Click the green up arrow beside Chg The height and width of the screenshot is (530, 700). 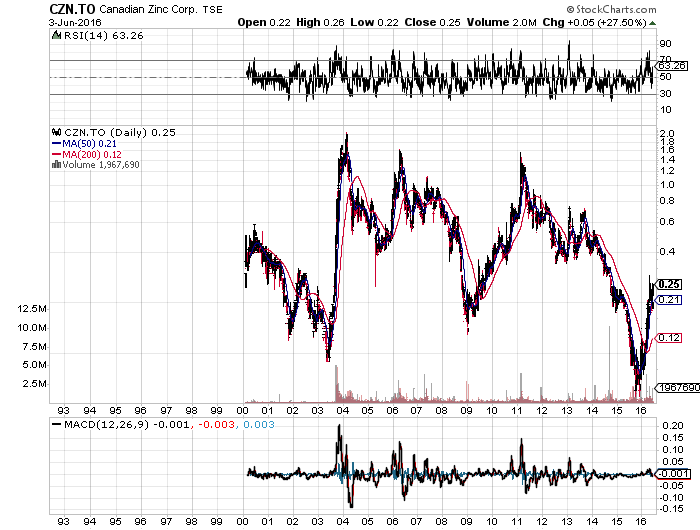[x=651, y=20]
